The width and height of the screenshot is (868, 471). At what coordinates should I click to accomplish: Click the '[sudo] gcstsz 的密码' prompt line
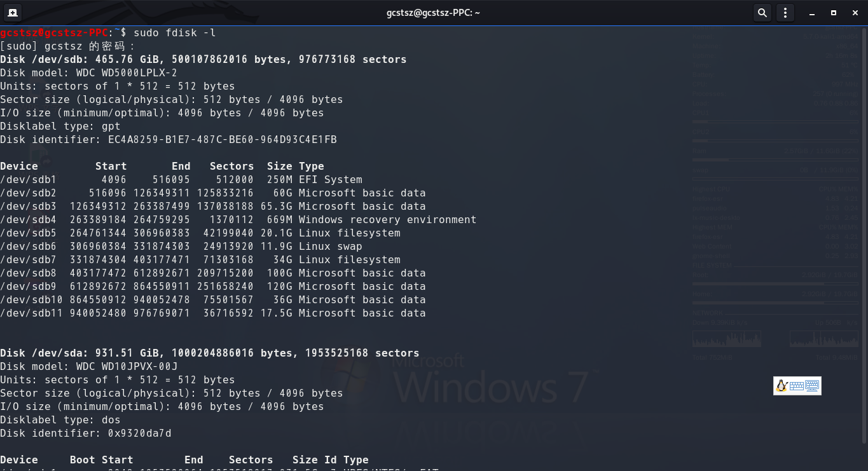68,46
